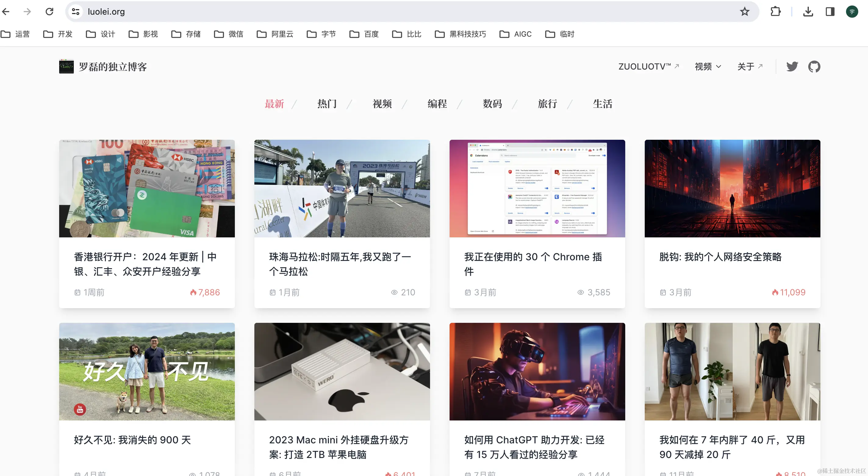868x476 pixels.
Task: Select the 旅行 category tab
Action: click(547, 103)
